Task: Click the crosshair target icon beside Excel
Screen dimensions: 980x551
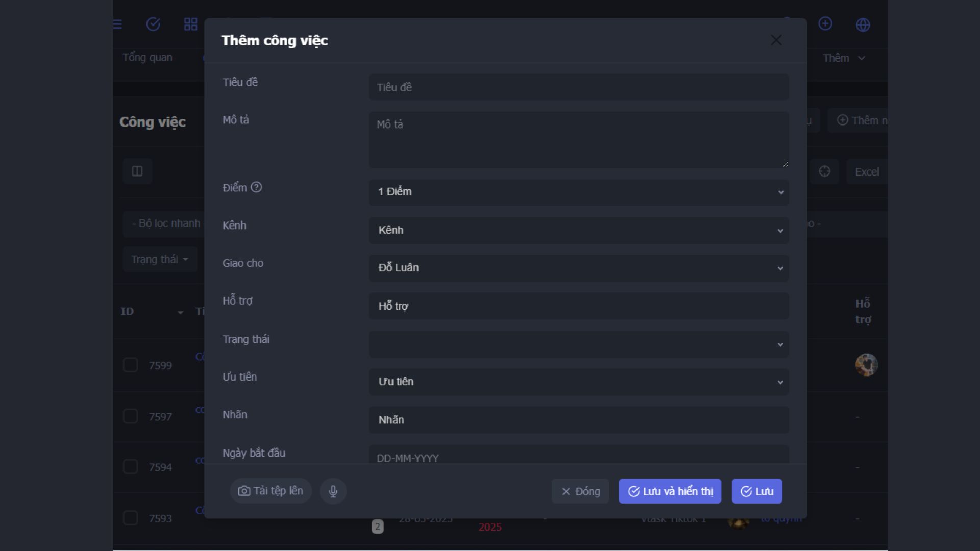Action: (x=824, y=171)
